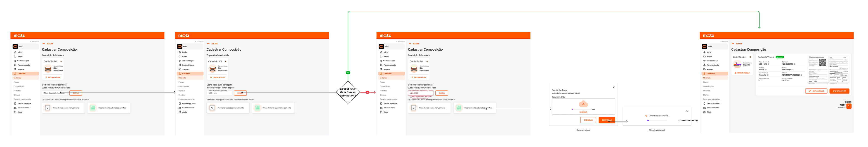Click the cloud upload icon in Documento CRLV
Image resolution: width=868 pixels, height=147 pixels.
[583, 104]
